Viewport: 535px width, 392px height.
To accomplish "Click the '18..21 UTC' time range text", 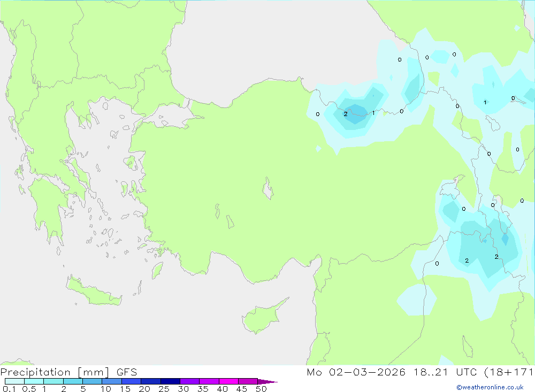I will (445, 372).
